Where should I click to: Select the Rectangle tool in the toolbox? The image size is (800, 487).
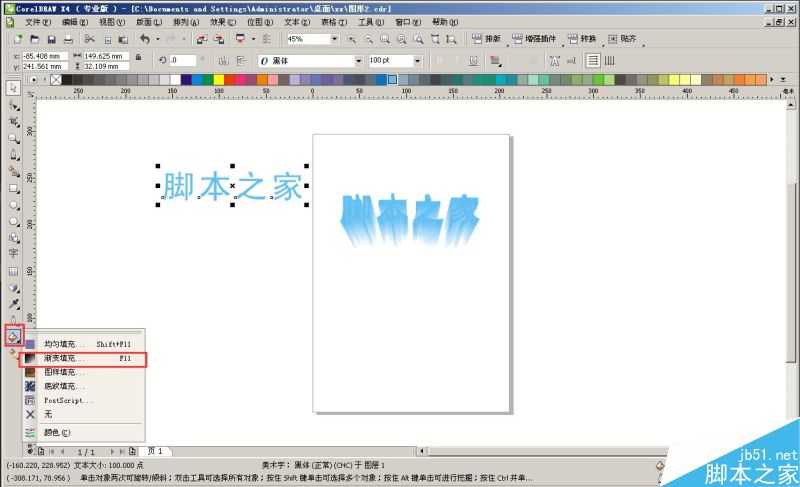tap(14, 188)
